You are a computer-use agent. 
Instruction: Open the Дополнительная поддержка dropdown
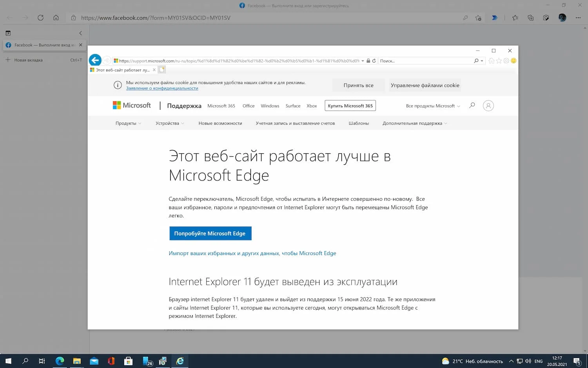point(414,123)
